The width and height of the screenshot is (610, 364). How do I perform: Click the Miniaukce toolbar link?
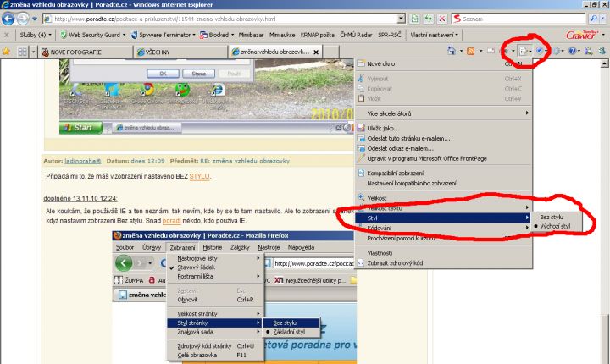[282, 35]
